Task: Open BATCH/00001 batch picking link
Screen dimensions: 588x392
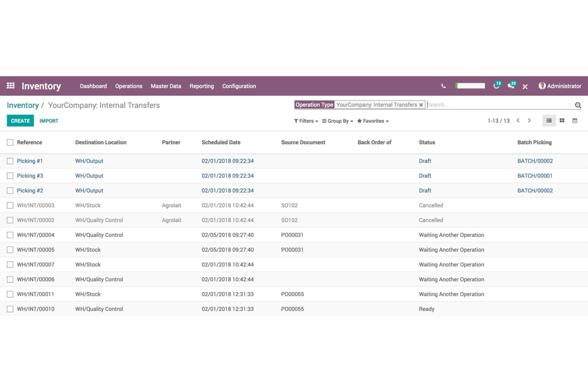Action: (535, 176)
